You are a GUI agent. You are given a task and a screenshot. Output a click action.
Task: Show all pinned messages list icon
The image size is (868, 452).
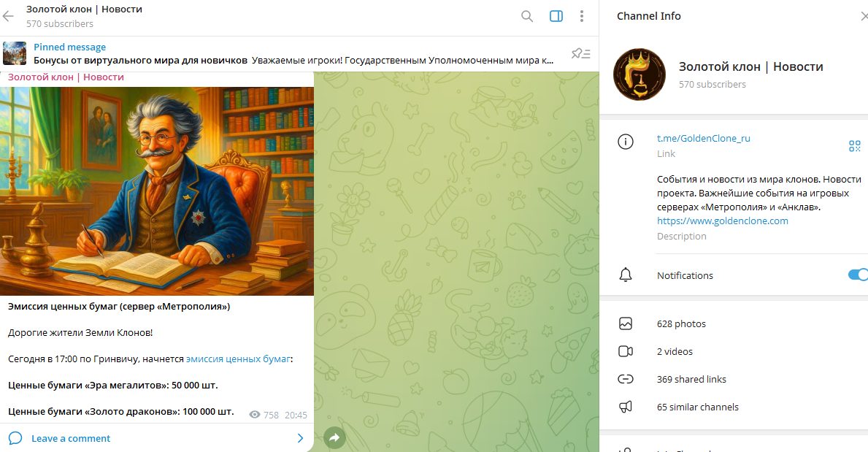(x=580, y=54)
